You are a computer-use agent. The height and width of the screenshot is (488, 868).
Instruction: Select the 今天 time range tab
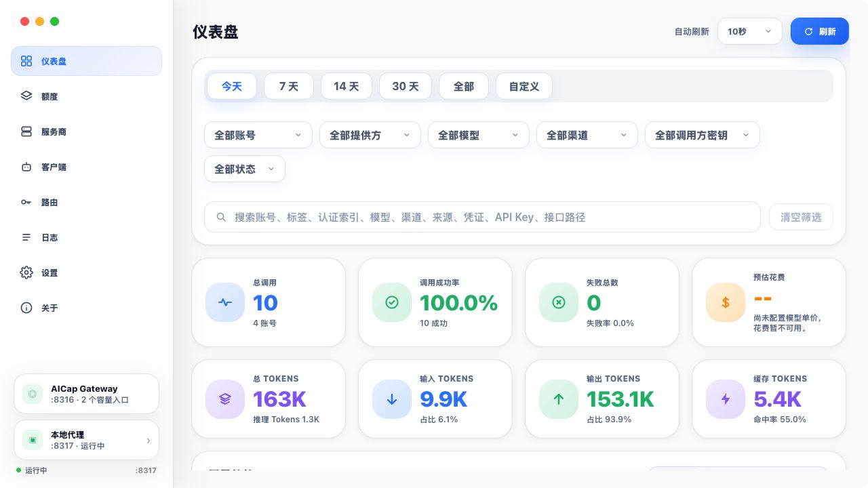232,86
